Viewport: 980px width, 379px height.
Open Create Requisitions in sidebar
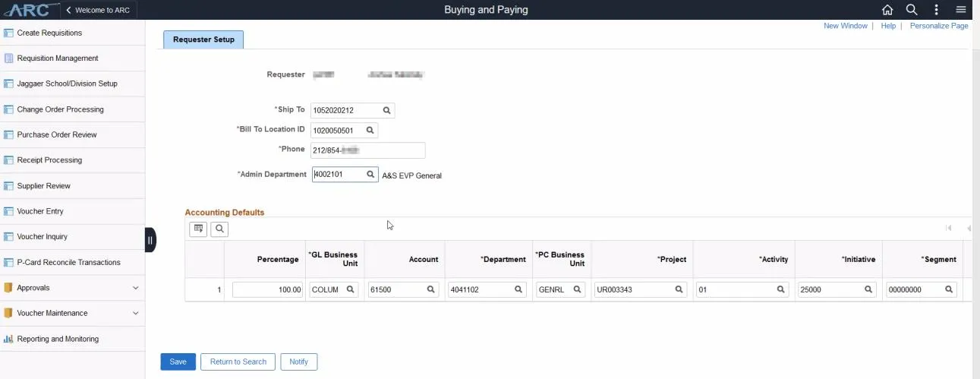coord(73,33)
